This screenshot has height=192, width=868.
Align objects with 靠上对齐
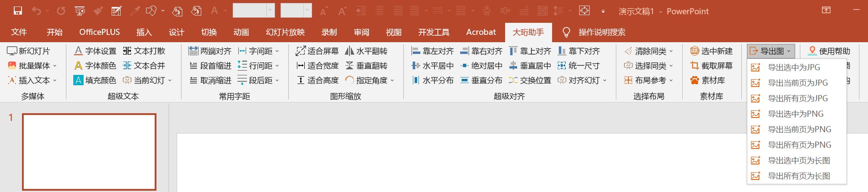coord(530,51)
